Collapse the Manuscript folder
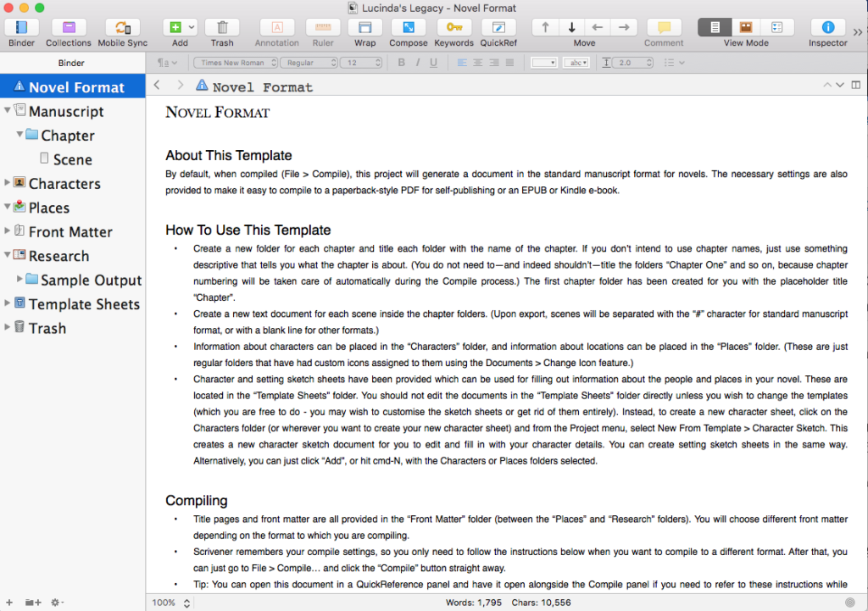This screenshot has width=868, height=611. pos(8,111)
